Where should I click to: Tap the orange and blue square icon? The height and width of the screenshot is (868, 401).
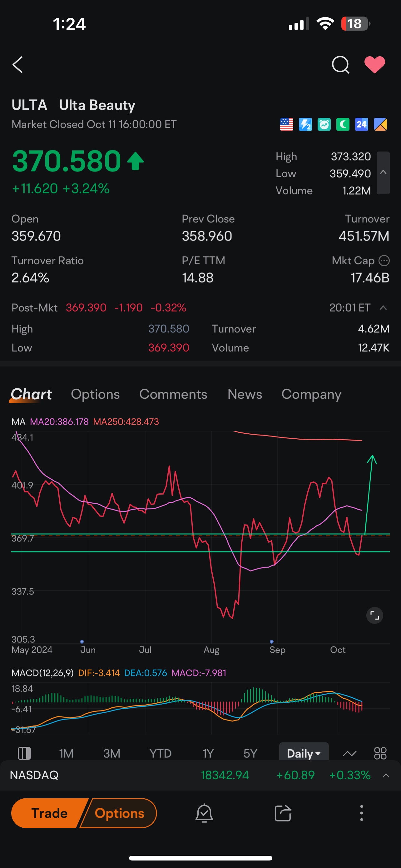coord(380,125)
